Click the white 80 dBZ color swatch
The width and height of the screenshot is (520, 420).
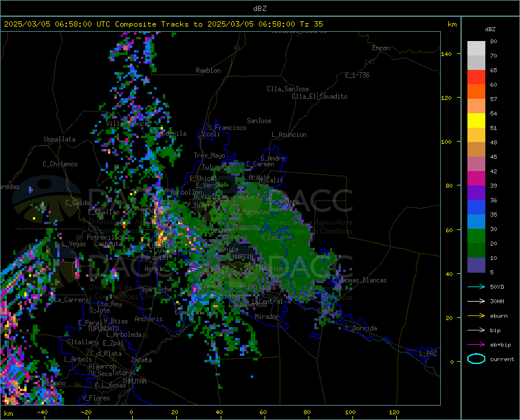pos(476,49)
